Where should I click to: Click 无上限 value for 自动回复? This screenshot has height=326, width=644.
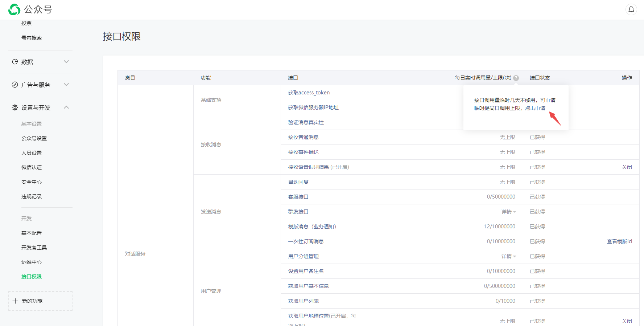pyautogui.click(x=508, y=182)
